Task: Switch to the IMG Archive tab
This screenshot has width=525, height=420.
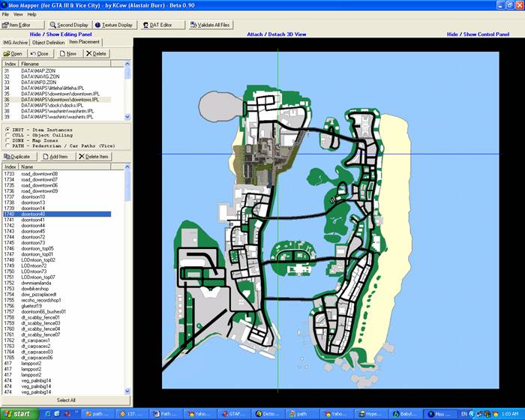Action: coord(16,43)
